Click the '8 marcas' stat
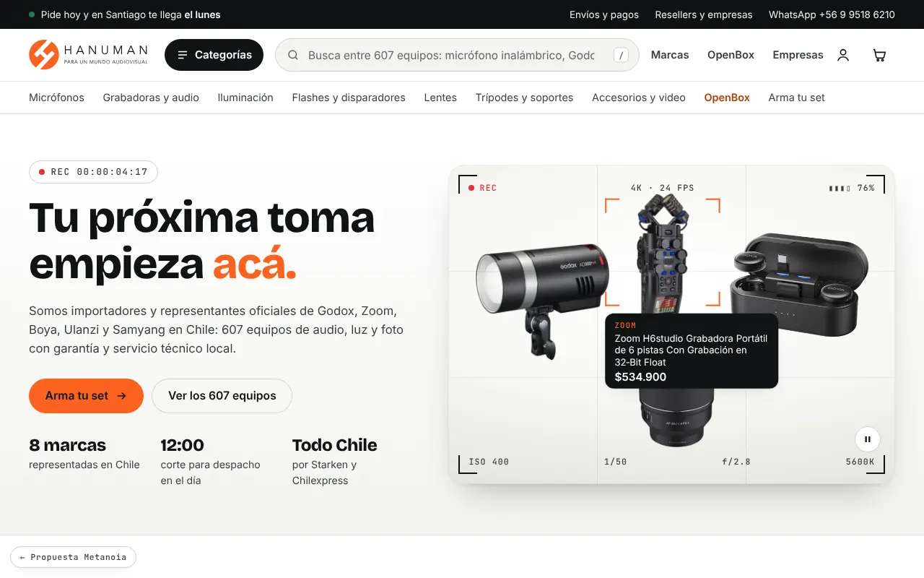Screen dimensions: 924x578 tap(84, 454)
